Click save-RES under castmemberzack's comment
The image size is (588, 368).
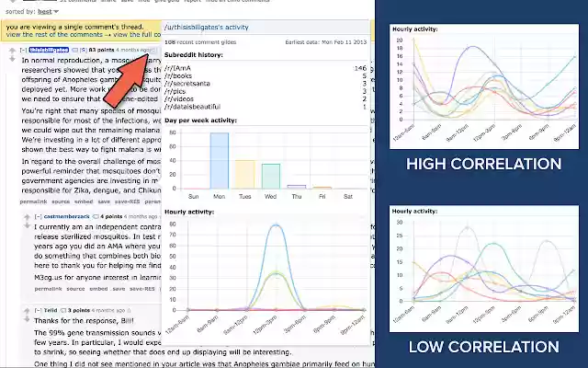(x=142, y=289)
